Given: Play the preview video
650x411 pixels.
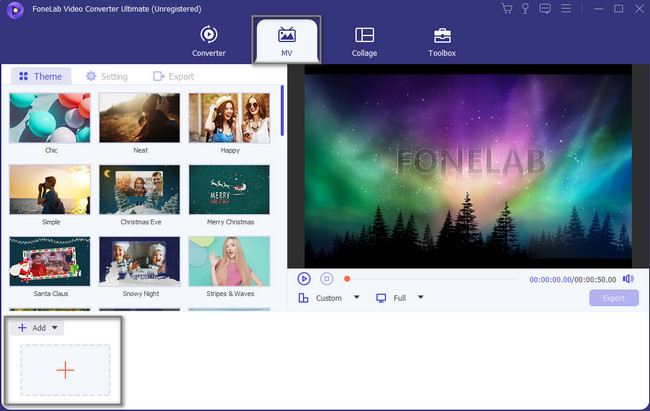Looking at the screenshot, I should (x=304, y=279).
